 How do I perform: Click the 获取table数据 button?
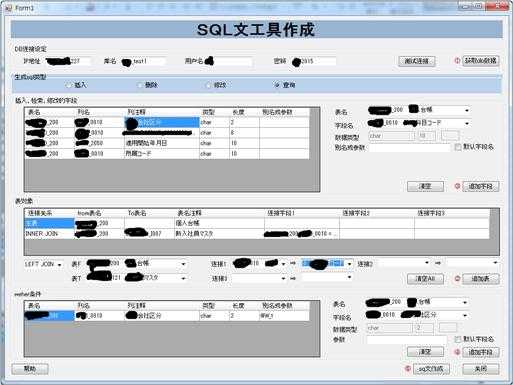point(481,61)
